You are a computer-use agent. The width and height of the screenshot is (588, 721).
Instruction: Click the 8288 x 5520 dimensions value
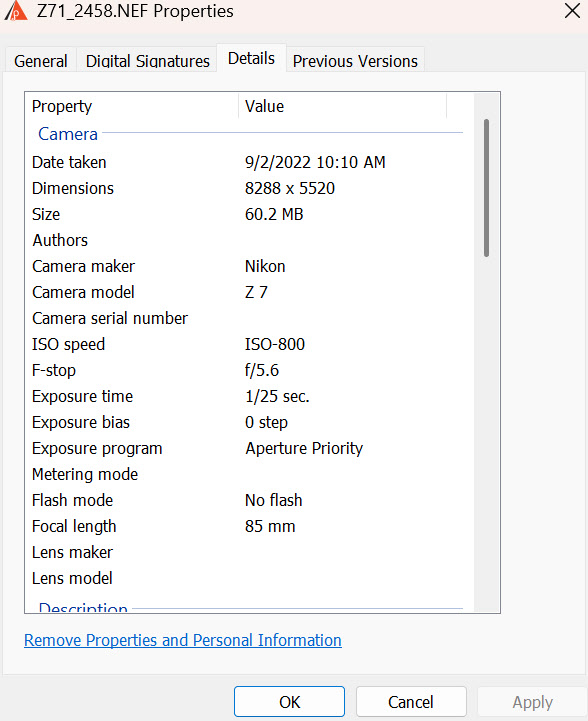coord(290,188)
